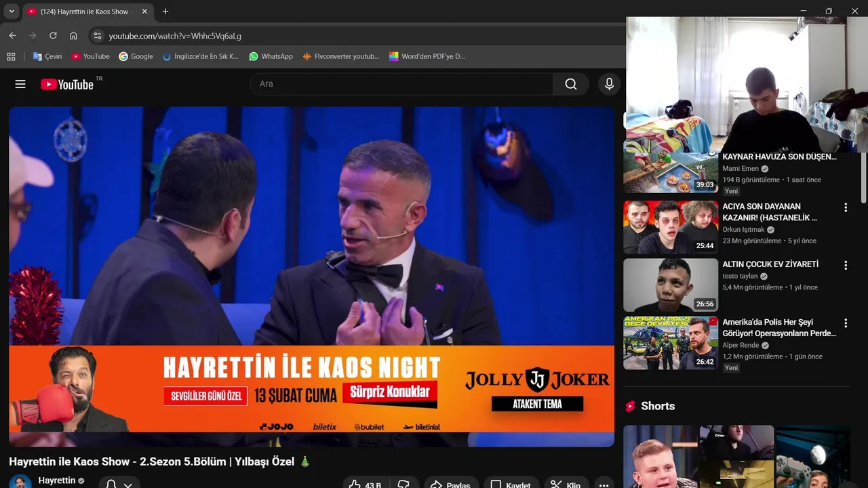
Task: Open the notification bell dropdown for Hayrettin
Action: [119, 485]
